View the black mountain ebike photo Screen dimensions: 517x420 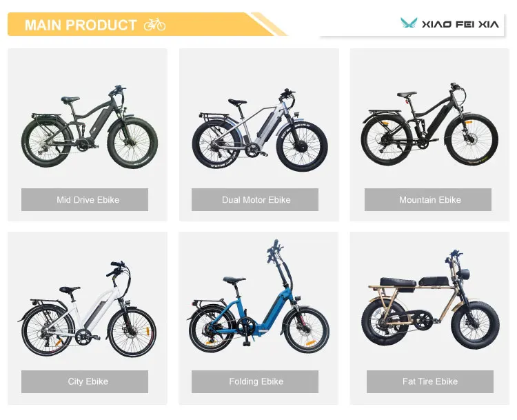(x=429, y=124)
